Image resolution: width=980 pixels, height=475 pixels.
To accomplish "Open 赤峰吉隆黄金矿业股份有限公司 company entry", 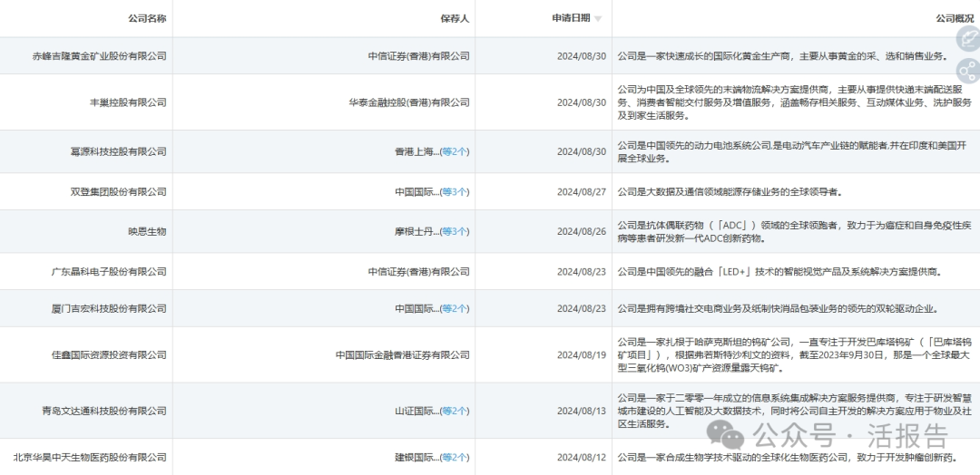I will (x=99, y=56).
